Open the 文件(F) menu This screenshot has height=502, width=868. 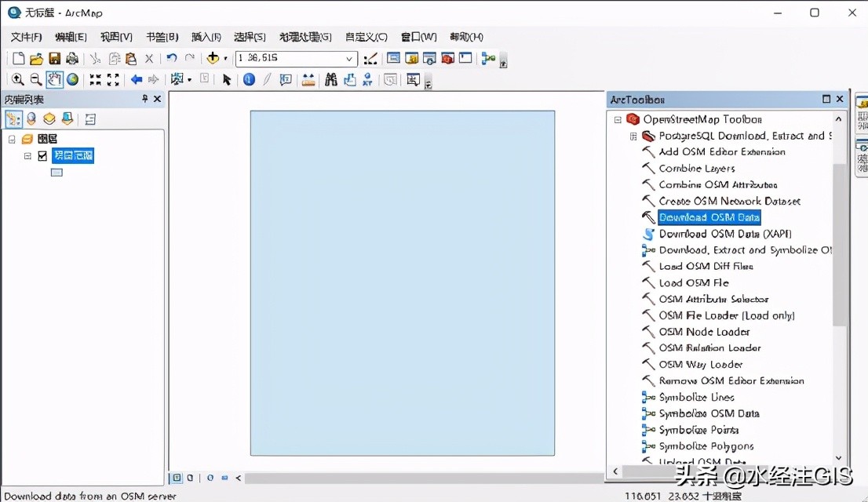click(x=26, y=37)
